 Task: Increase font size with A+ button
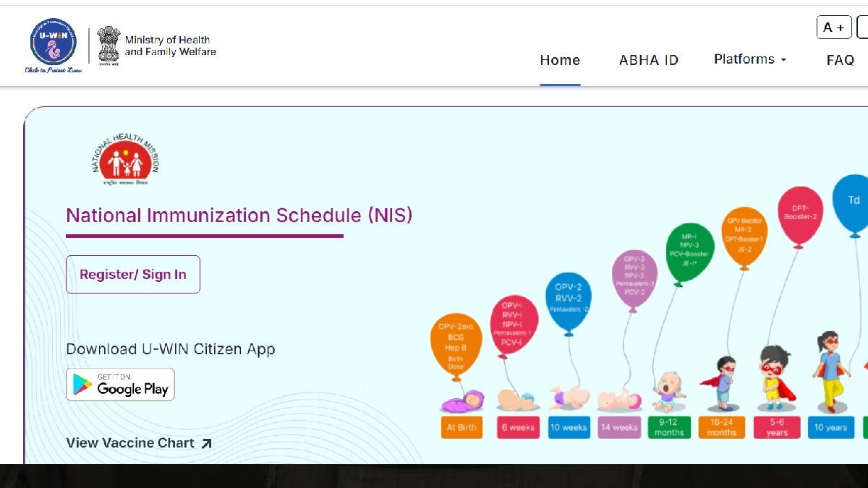pos(834,27)
